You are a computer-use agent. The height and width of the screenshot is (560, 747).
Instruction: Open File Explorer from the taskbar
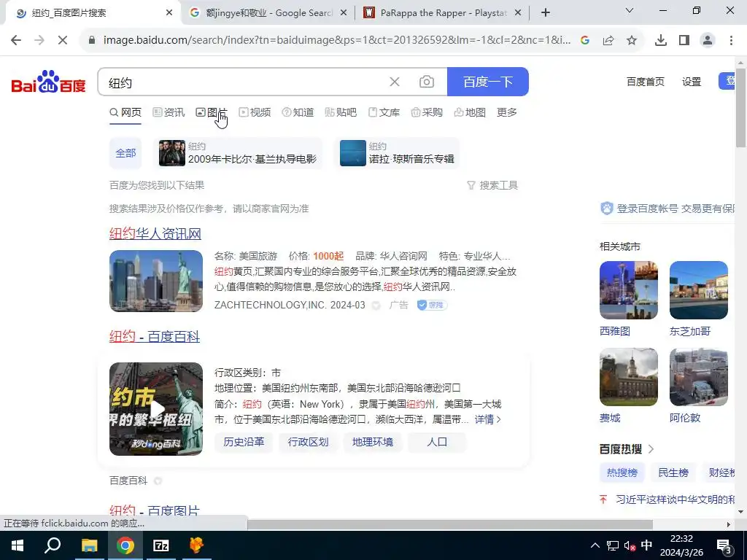coord(89,545)
